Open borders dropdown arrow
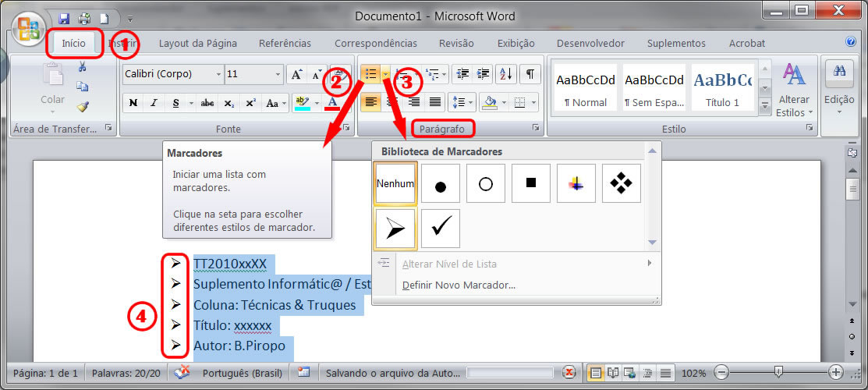The height and width of the screenshot is (390, 868). [x=533, y=103]
